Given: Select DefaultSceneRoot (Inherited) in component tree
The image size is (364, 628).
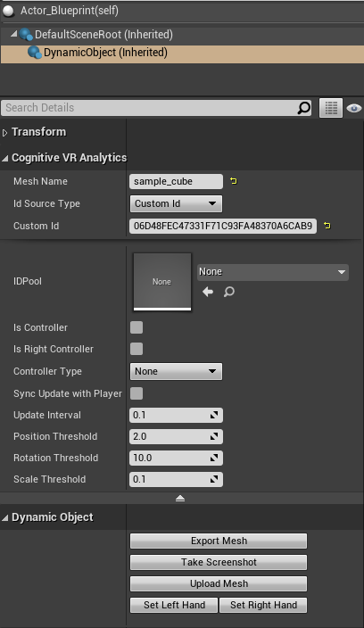Looking at the screenshot, I should click(x=103, y=35).
